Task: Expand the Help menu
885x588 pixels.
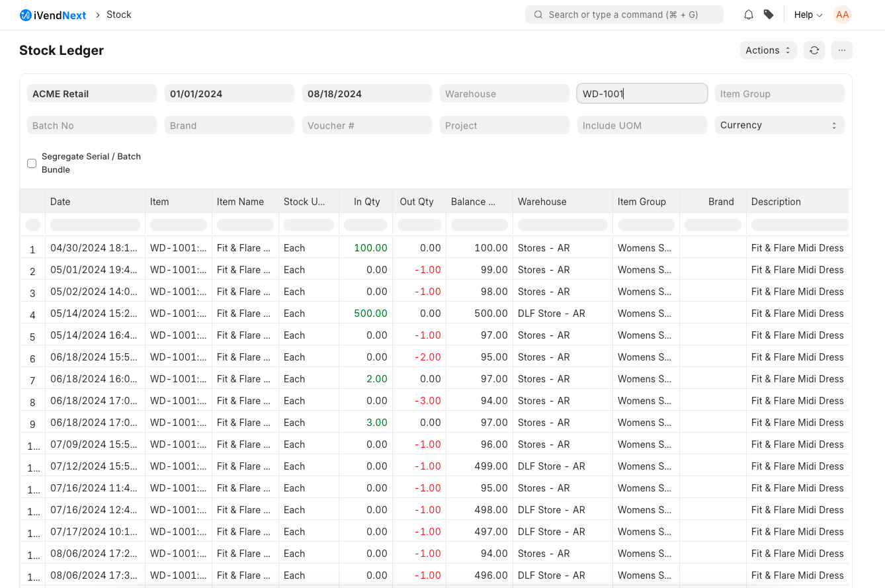Action: click(808, 15)
